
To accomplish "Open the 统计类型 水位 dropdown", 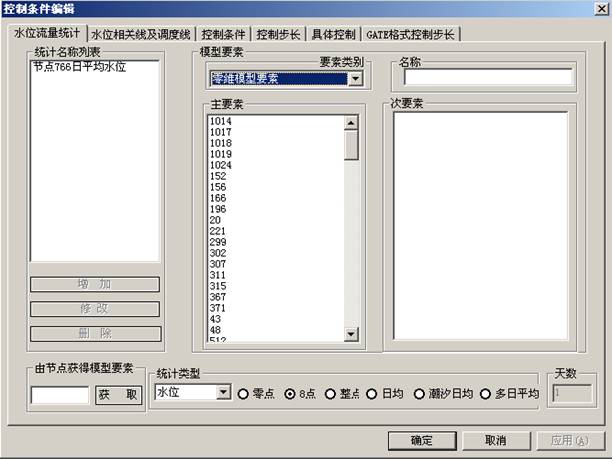I will pos(223,393).
